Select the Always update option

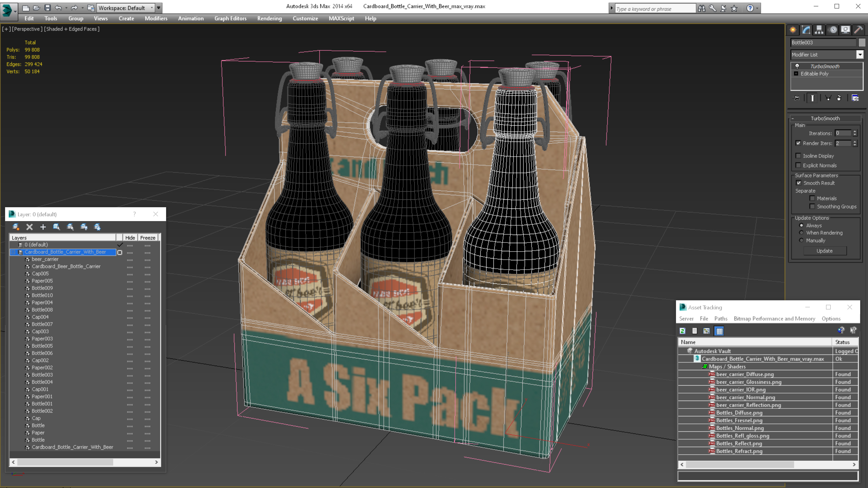click(x=801, y=225)
